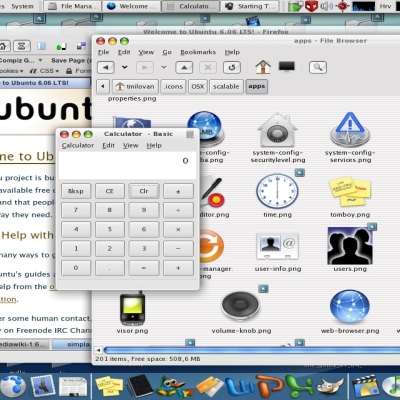Open the Forward history dropdown arrow

coord(164,67)
